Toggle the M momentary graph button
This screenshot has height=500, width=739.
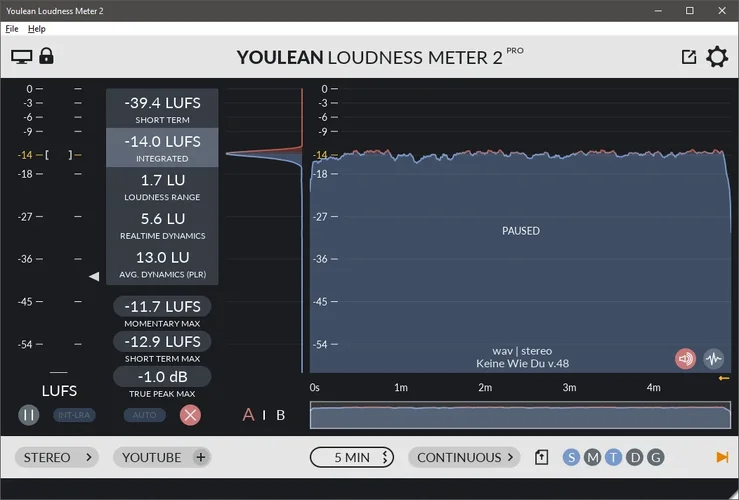point(592,458)
